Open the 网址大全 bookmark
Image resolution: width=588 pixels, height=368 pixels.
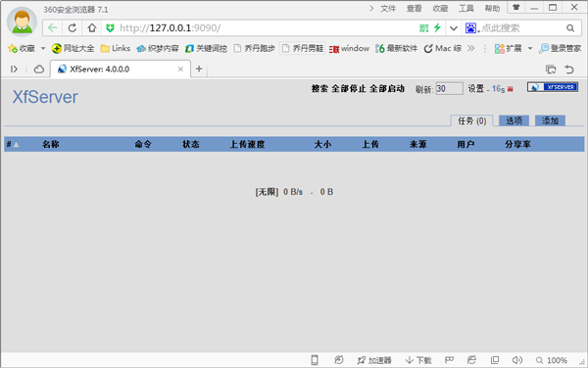[73, 48]
